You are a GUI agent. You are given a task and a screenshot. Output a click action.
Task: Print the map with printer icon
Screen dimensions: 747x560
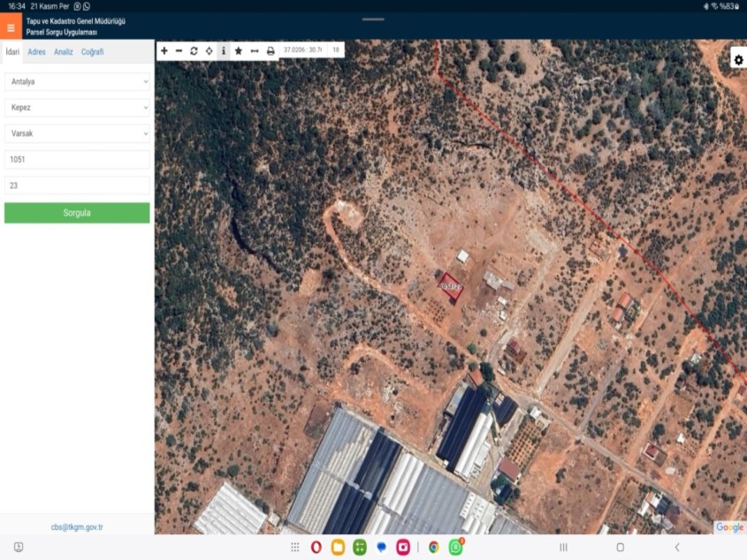[x=271, y=51]
